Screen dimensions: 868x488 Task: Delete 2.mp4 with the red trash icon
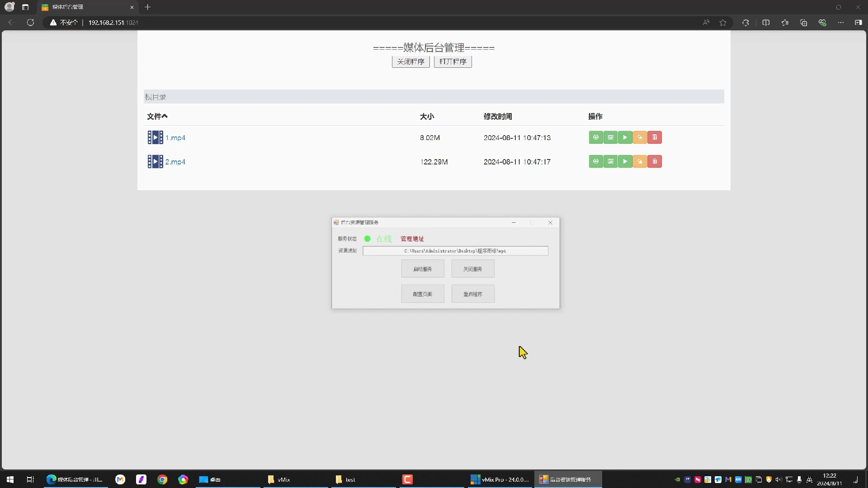(655, 161)
